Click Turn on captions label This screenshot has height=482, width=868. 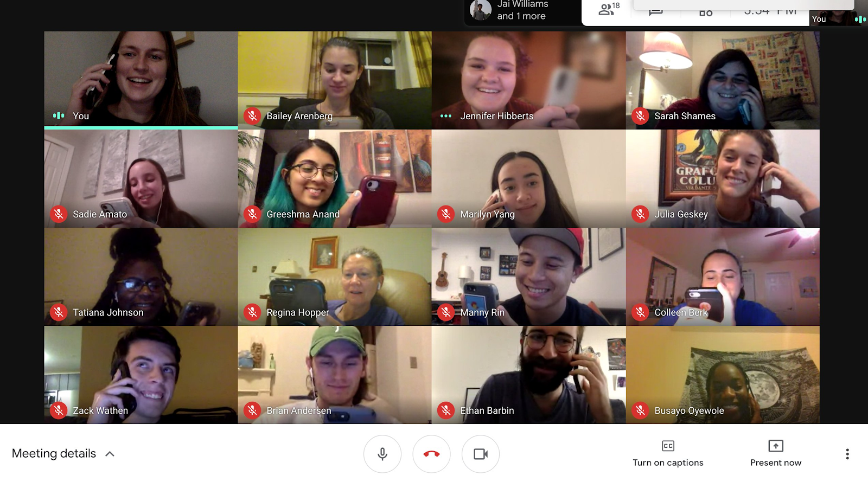coord(668,462)
